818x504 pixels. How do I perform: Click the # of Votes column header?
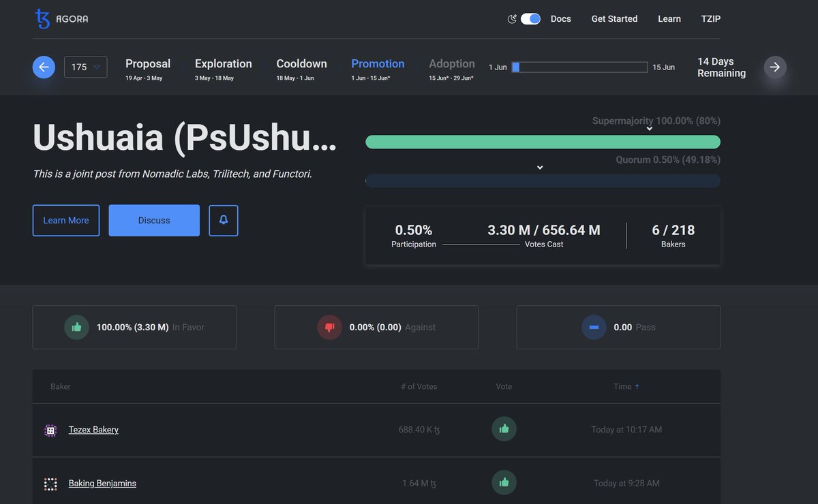point(419,387)
